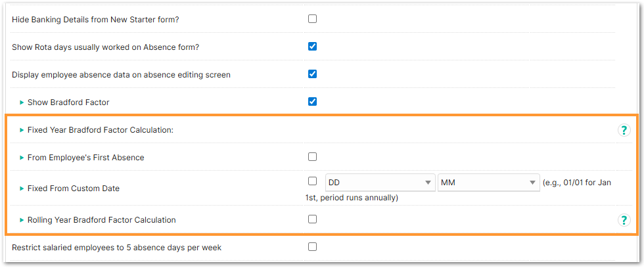The width and height of the screenshot is (644, 268).
Task: Open help for Rolling Year Bradford Factor Calculation
Action: click(x=624, y=220)
